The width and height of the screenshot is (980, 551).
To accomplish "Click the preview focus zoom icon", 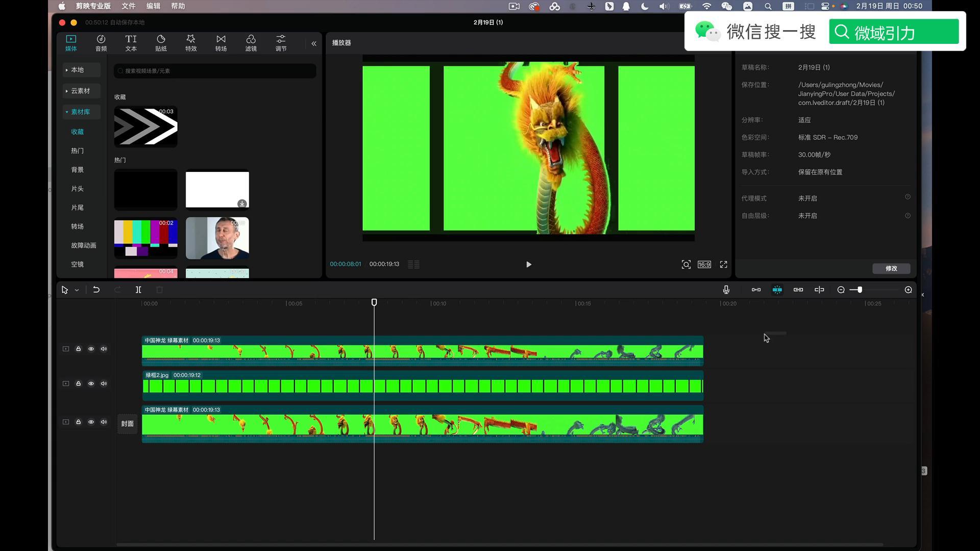I will pos(686,264).
